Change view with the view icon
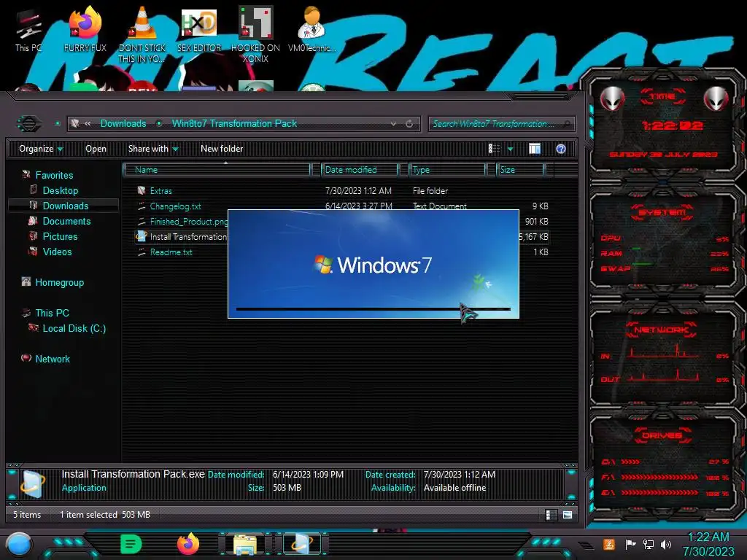The height and width of the screenshot is (560, 747). 494,149
